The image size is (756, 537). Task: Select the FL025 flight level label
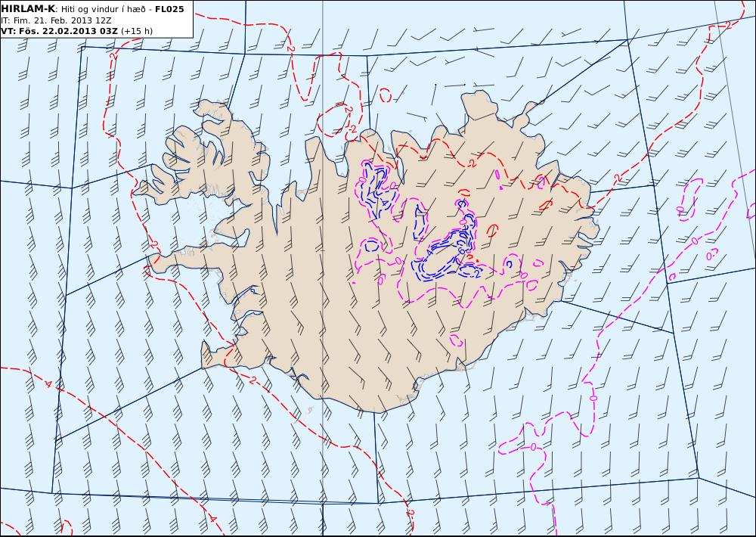pos(169,9)
